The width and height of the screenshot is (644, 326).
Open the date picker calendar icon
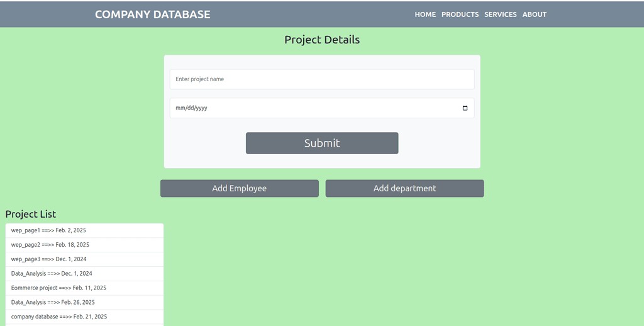(465, 108)
